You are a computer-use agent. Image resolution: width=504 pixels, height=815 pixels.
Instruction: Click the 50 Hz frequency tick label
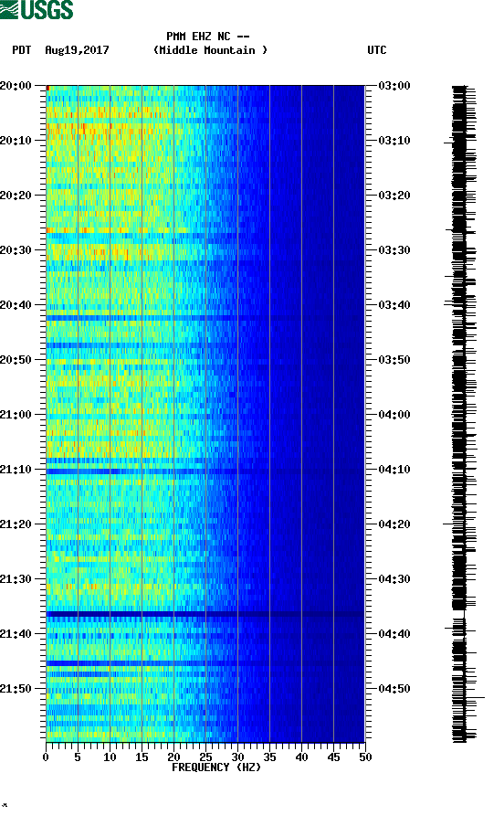365,757
